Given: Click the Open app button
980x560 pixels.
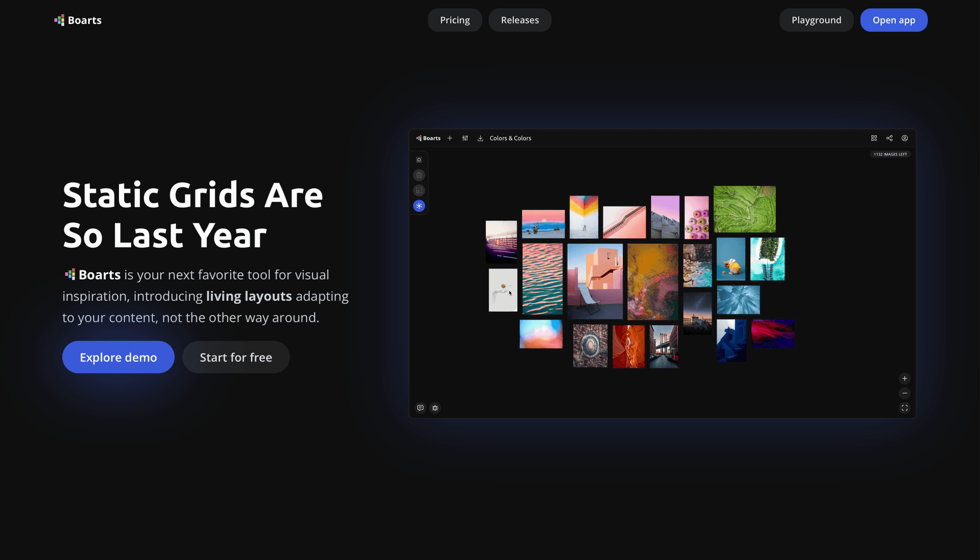Looking at the screenshot, I should (x=894, y=20).
